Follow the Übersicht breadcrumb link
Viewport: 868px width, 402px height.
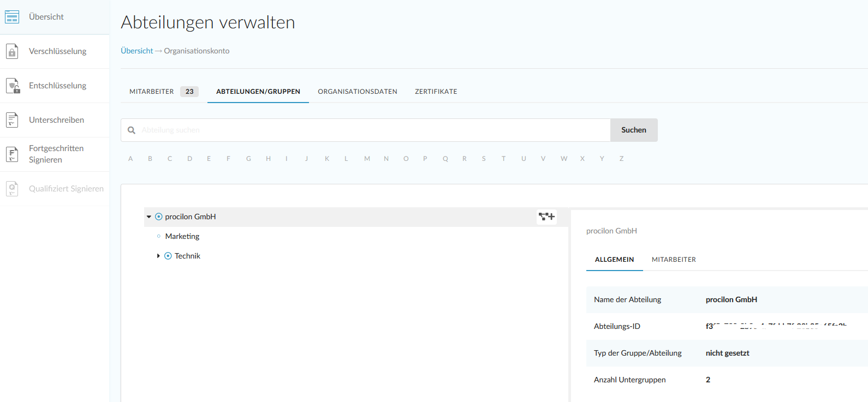[x=137, y=51]
